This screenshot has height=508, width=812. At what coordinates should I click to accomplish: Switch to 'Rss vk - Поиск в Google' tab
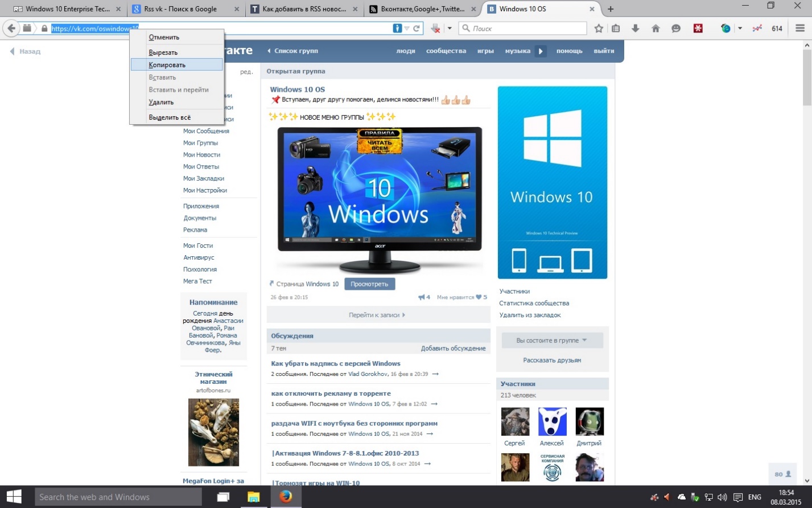pyautogui.click(x=186, y=9)
